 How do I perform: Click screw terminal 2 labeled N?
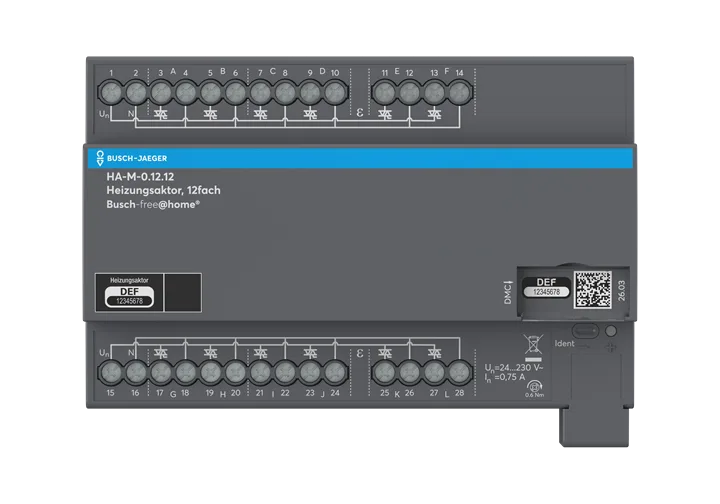point(136,93)
